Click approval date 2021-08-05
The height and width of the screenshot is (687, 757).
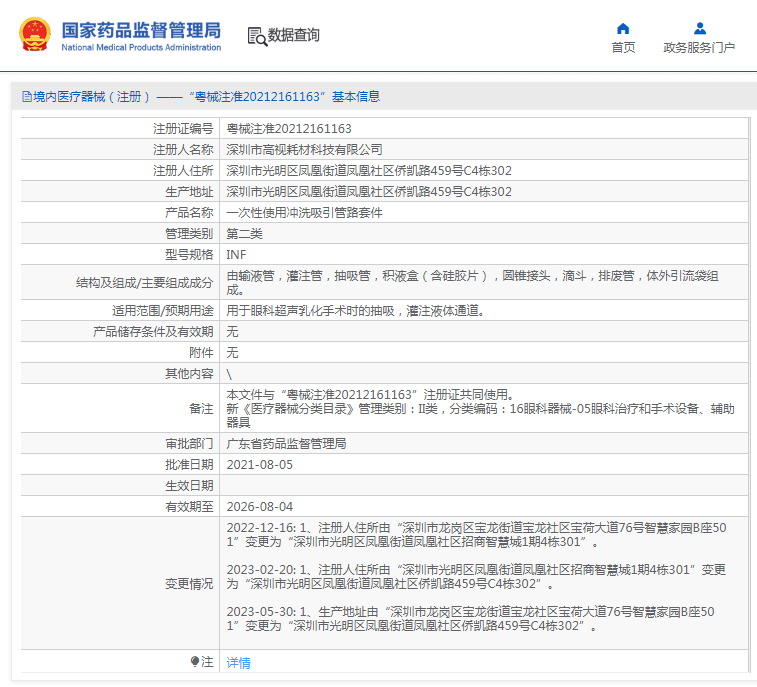[x=260, y=465]
